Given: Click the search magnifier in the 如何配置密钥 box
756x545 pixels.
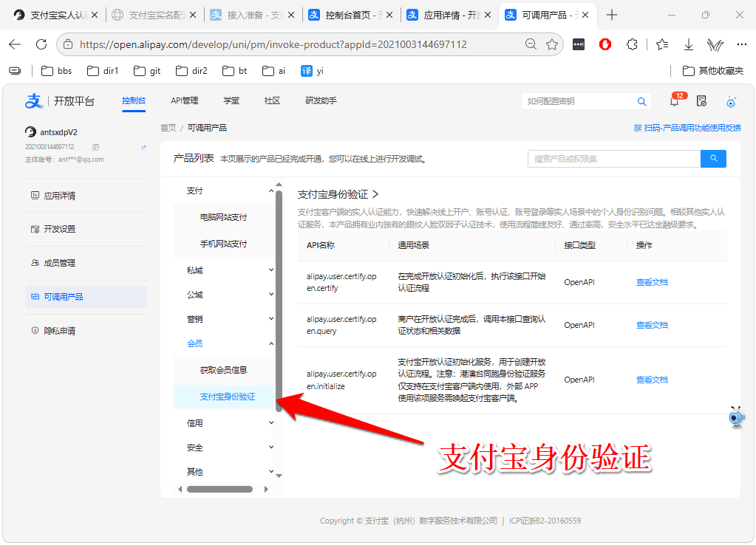Looking at the screenshot, I should tap(641, 101).
